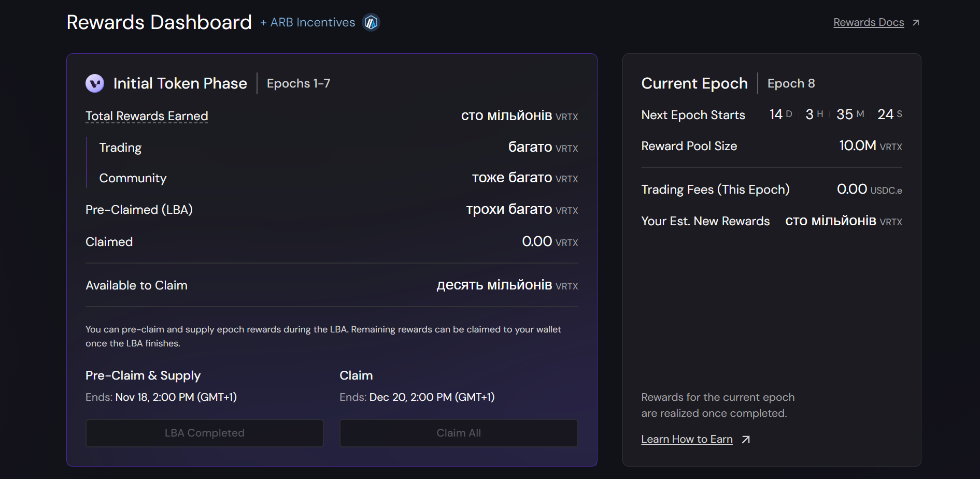Click the Next Epoch Starts countdown timer

click(835, 114)
